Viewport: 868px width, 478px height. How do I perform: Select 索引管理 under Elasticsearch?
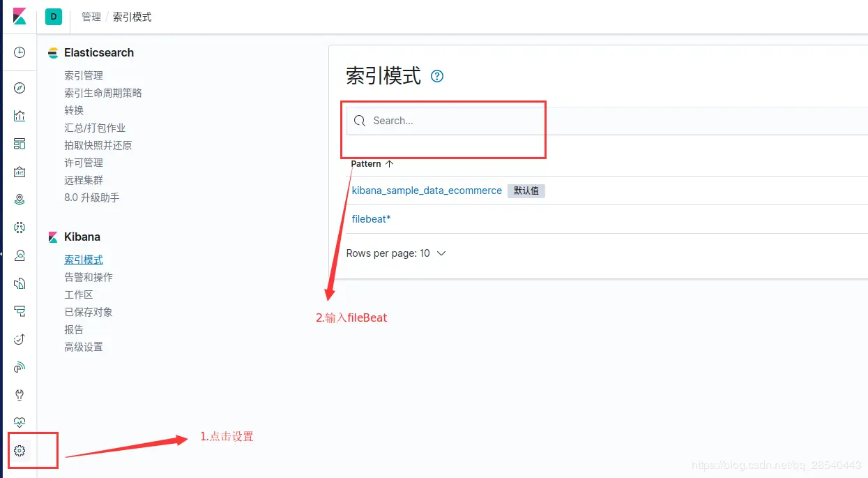click(x=84, y=75)
